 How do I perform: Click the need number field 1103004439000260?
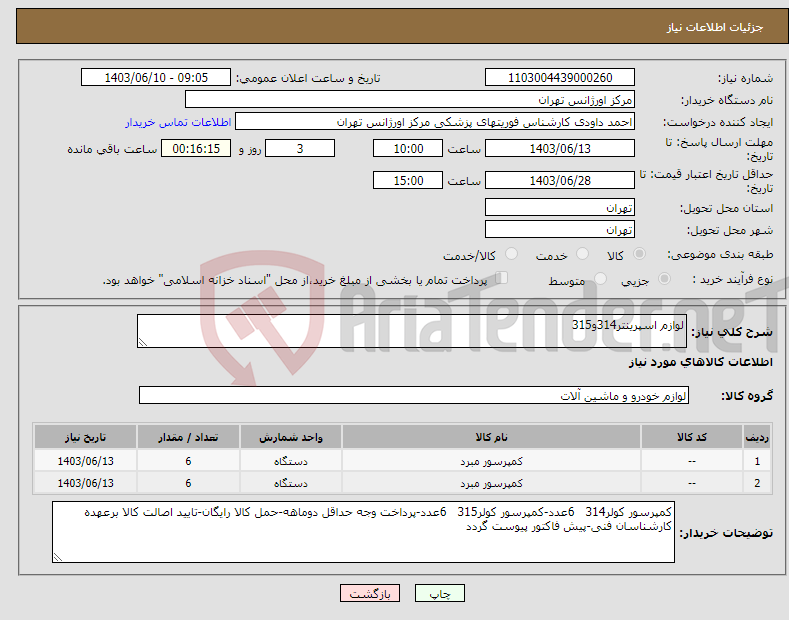pyautogui.click(x=560, y=78)
